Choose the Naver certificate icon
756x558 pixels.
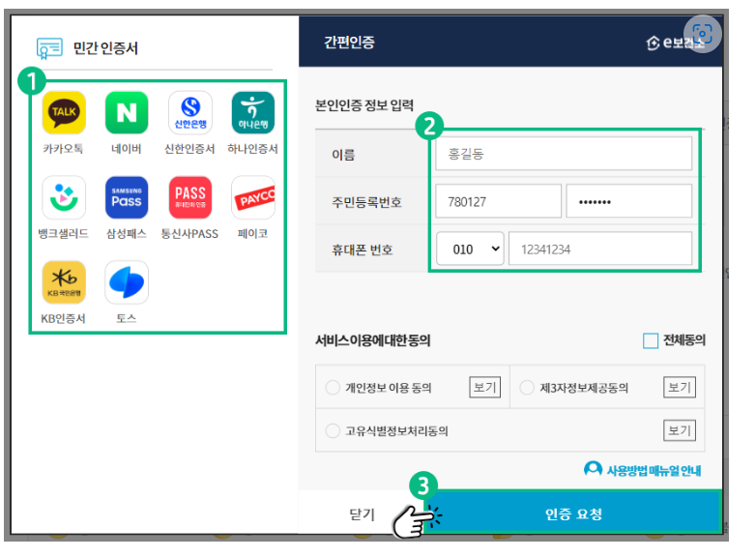[x=127, y=112]
